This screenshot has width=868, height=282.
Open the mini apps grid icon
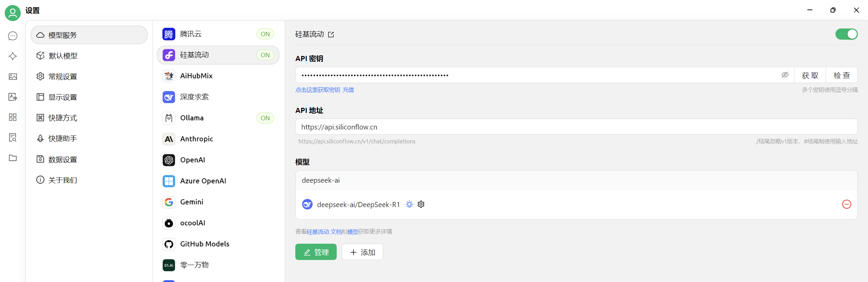click(13, 117)
